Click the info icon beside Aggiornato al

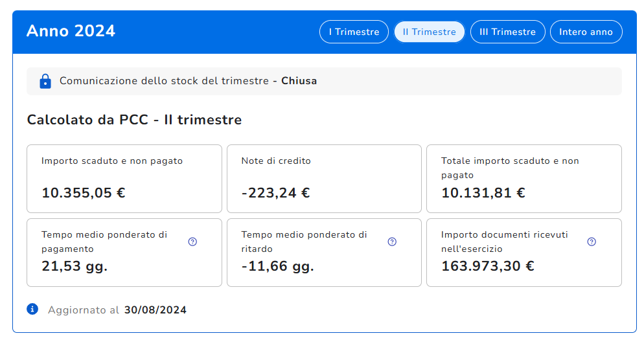click(x=33, y=309)
